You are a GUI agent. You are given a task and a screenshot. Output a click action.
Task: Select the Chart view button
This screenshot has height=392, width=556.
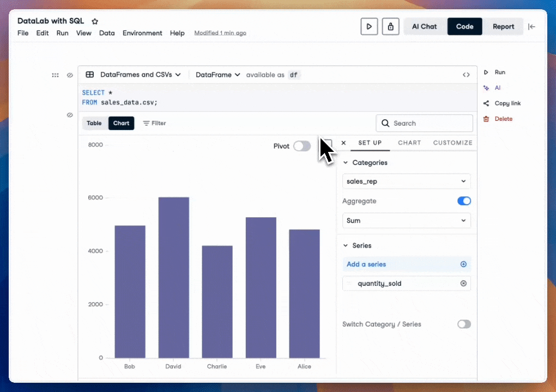(121, 123)
